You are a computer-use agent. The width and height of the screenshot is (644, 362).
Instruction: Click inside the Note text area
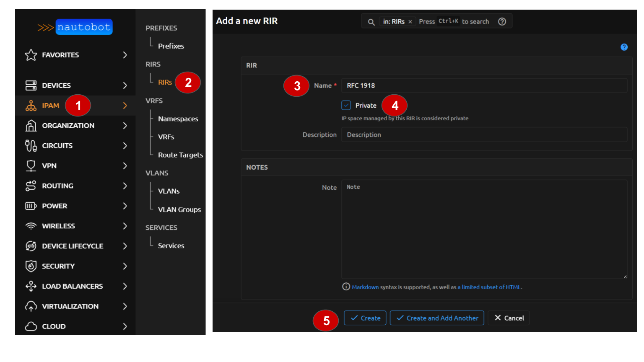tap(484, 229)
